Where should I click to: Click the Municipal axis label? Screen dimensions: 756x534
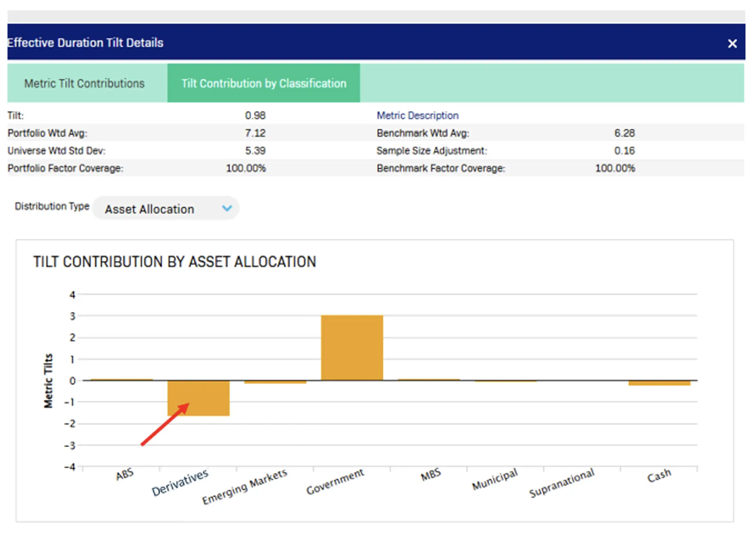pos(495,479)
